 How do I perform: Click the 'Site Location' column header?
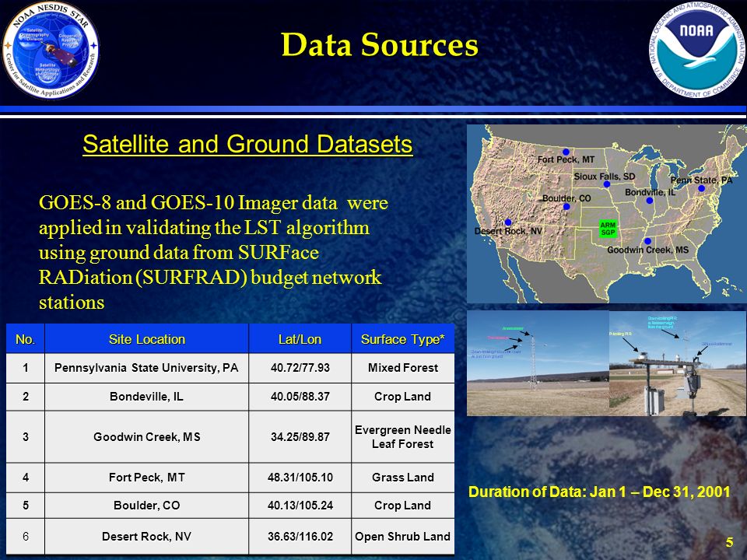pyautogui.click(x=147, y=339)
